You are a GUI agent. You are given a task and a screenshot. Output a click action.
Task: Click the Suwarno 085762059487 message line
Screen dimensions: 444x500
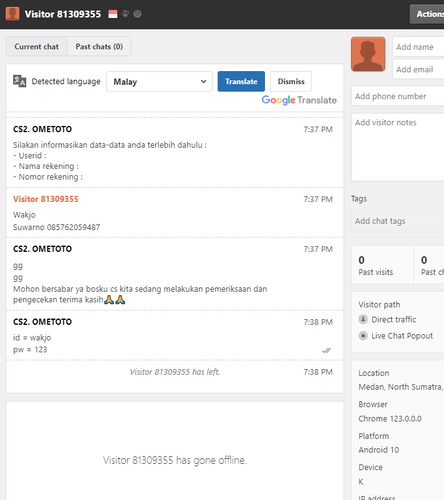tap(56, 227)
